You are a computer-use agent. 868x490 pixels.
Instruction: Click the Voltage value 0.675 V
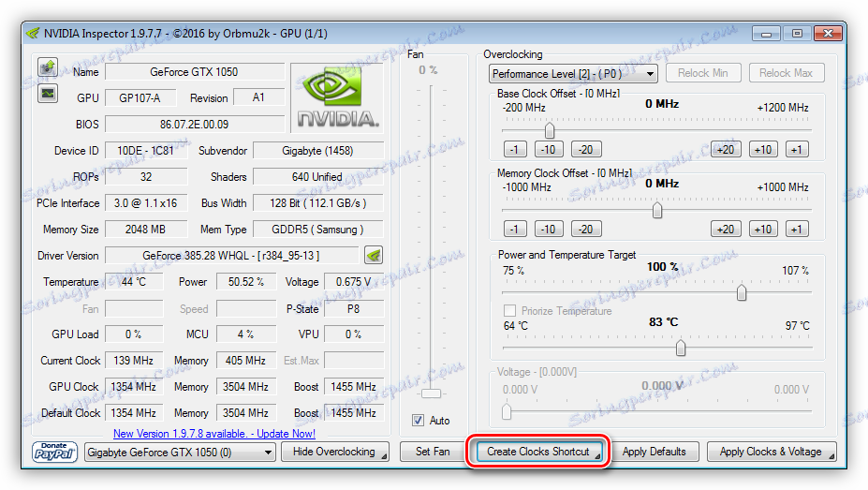(354, 282)
